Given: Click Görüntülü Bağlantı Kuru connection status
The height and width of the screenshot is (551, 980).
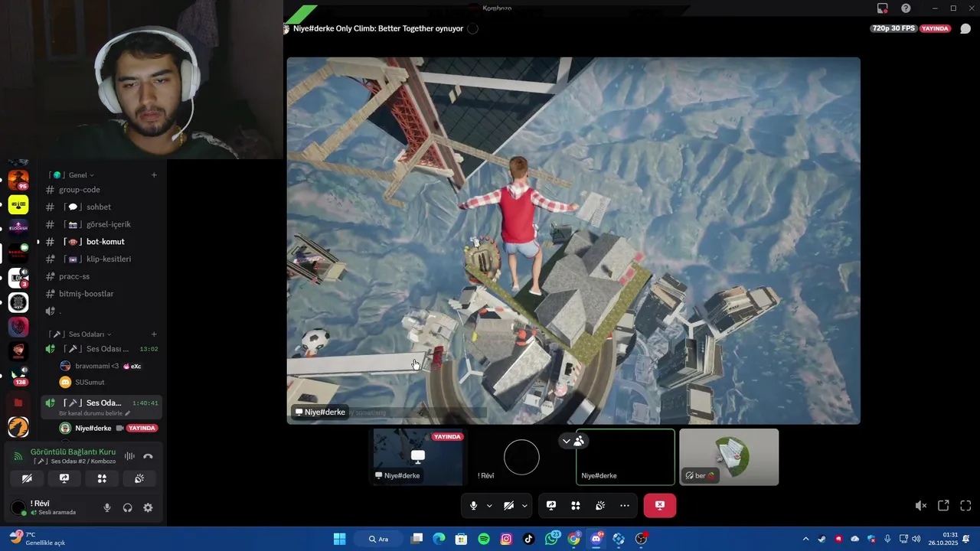Looking at the screenshot, I should 73,452.
